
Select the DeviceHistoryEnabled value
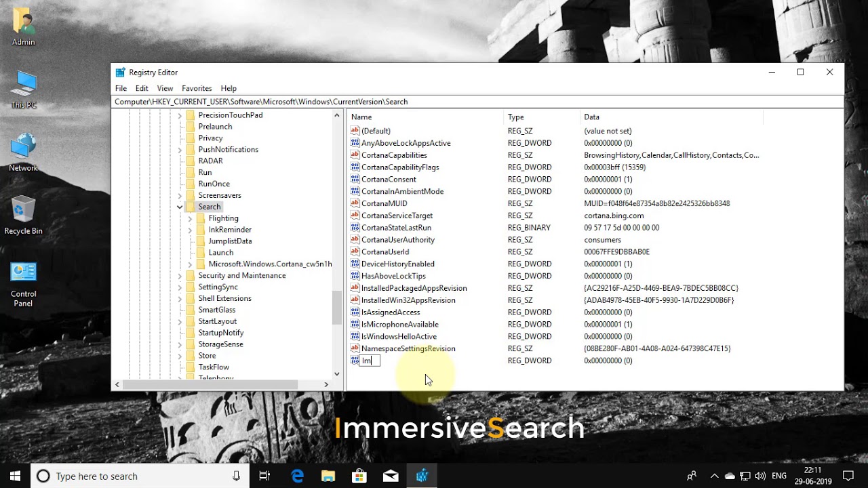point(398,264)
